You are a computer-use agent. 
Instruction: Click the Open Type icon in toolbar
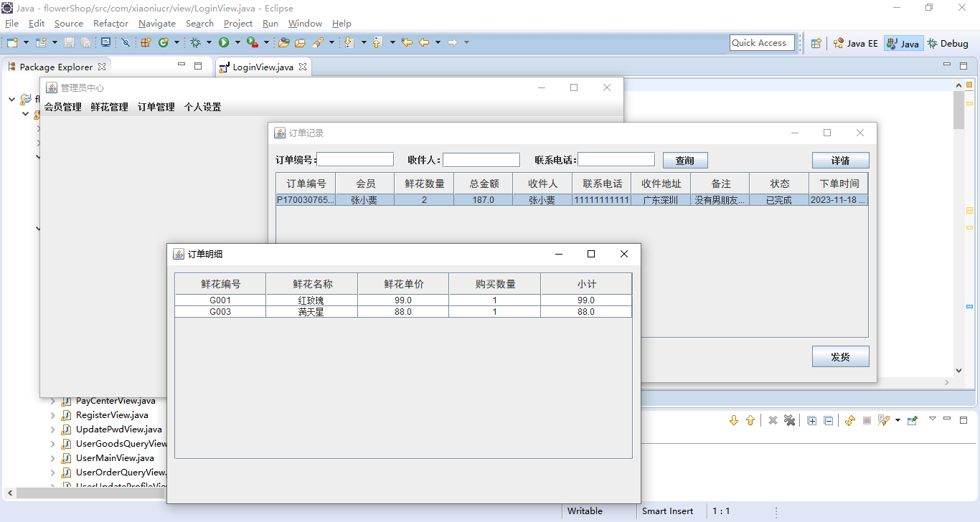284,43
